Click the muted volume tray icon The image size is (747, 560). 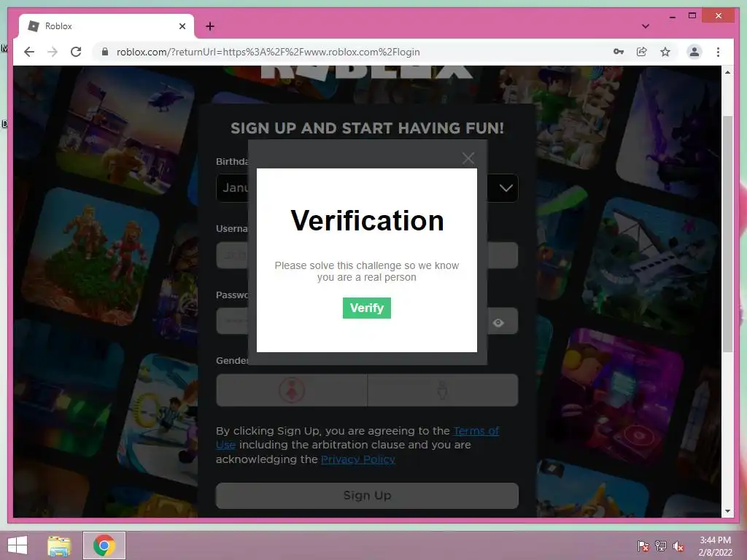click(x=678, y=545)
